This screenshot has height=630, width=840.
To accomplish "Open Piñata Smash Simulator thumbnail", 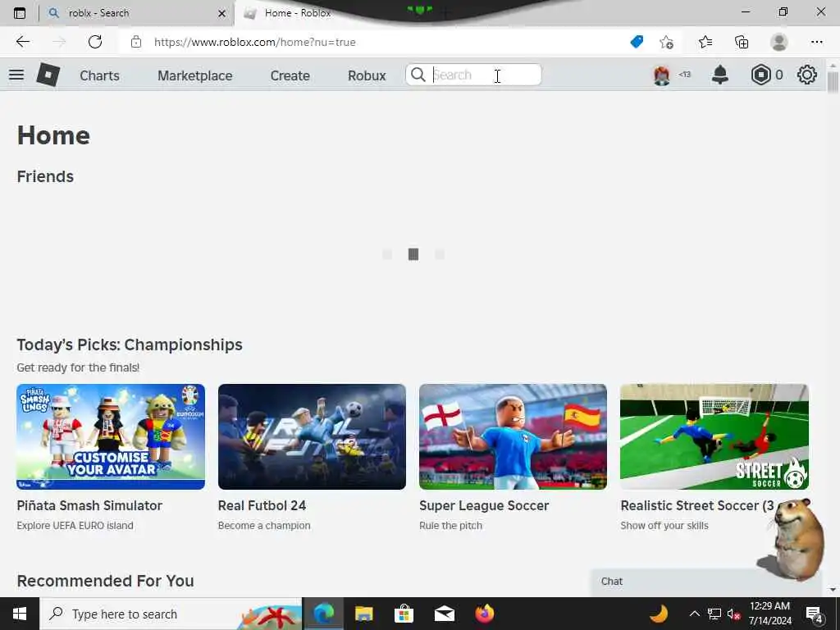I will [x=111, y=436].
